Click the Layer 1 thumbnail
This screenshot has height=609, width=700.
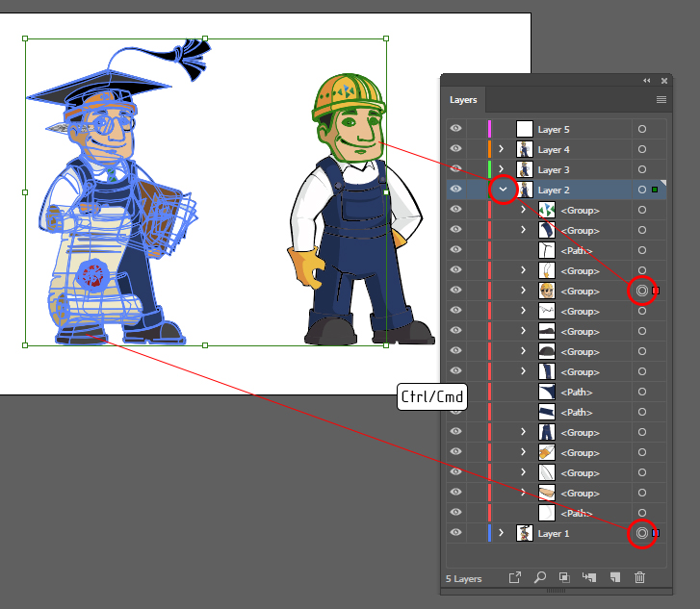(525, 533)
